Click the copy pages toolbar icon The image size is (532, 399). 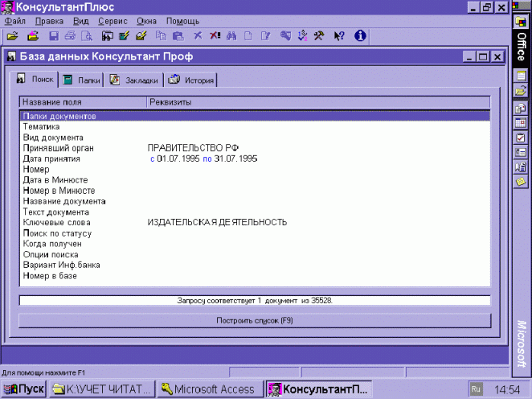point(162,35)
